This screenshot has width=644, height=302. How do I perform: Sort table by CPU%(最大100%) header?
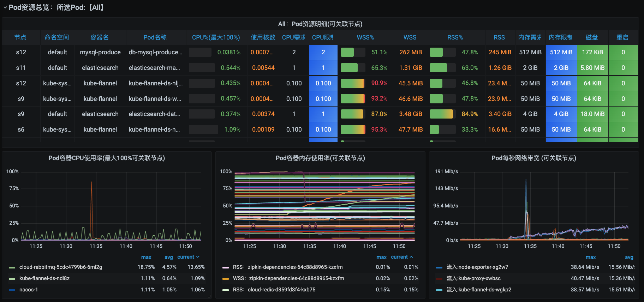point(216,37)
